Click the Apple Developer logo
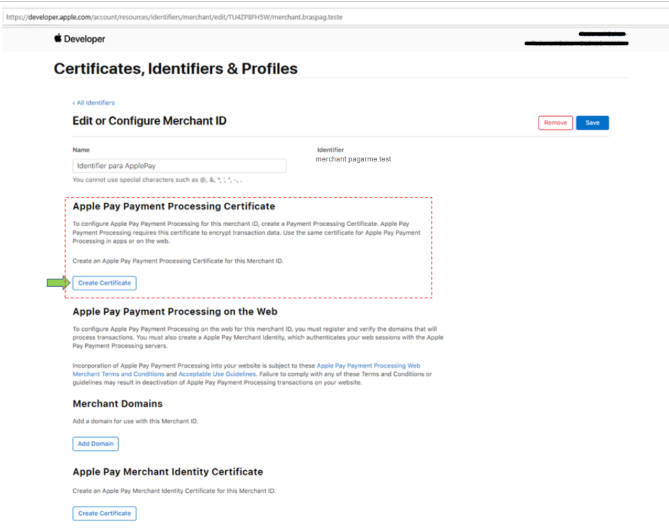The image size is (669, 532). click(x=79, y=39)
